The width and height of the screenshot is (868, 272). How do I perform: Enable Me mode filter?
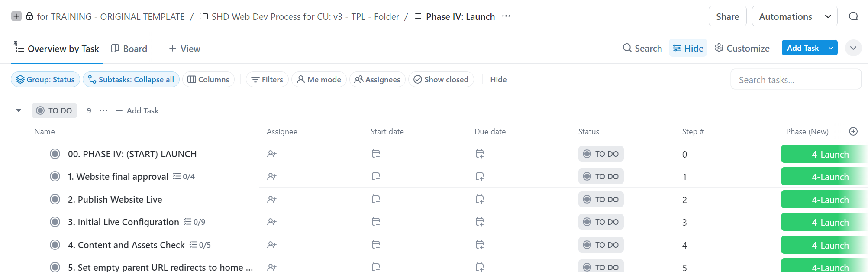pyautogui.click(x=319, y=80)
